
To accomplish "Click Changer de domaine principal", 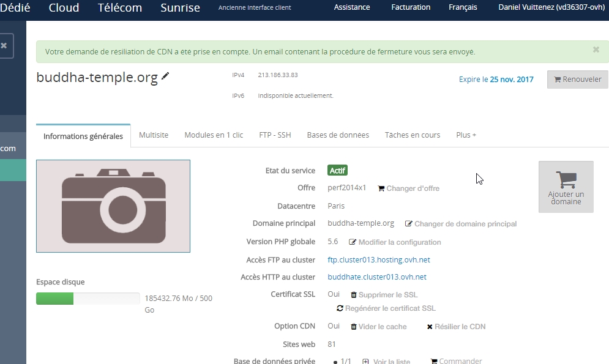I will 461,223.
